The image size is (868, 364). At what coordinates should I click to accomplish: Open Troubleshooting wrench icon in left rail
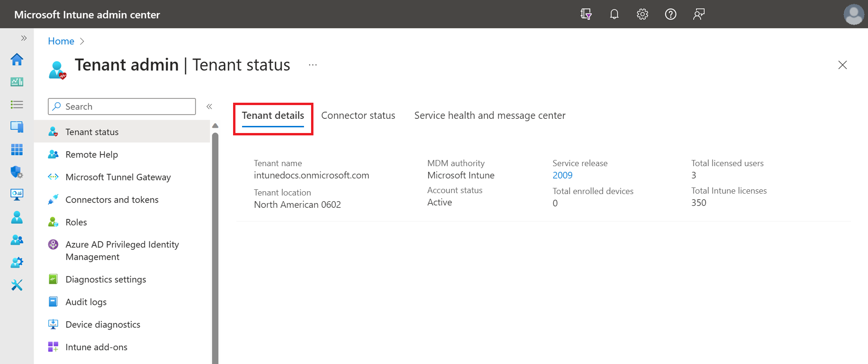coord(17,285)
